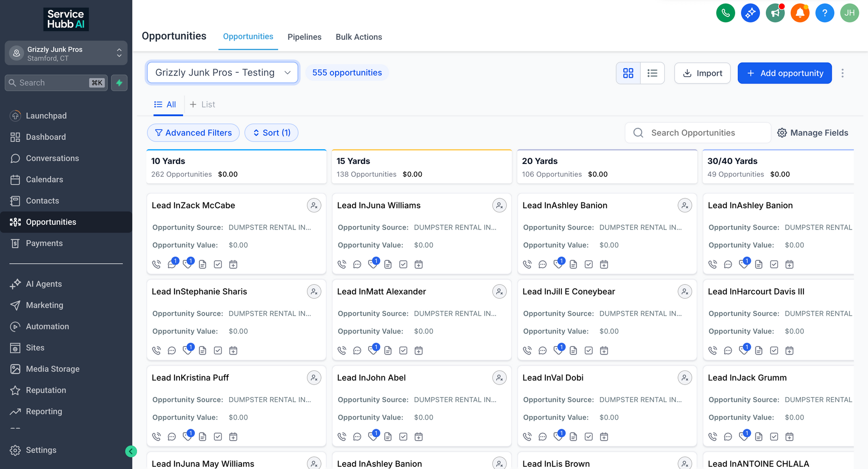Open notes icon on Matt Alexander card
The image size is (868, 469).
[x=388, y=351]
